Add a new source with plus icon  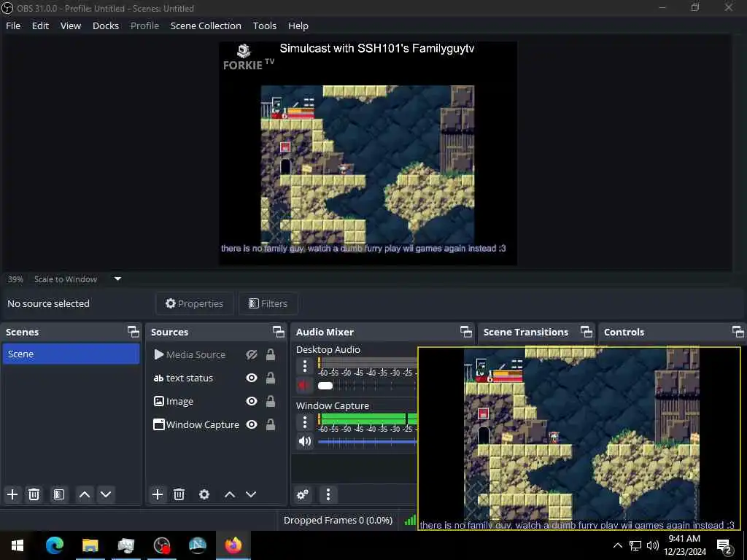(158, 494)
